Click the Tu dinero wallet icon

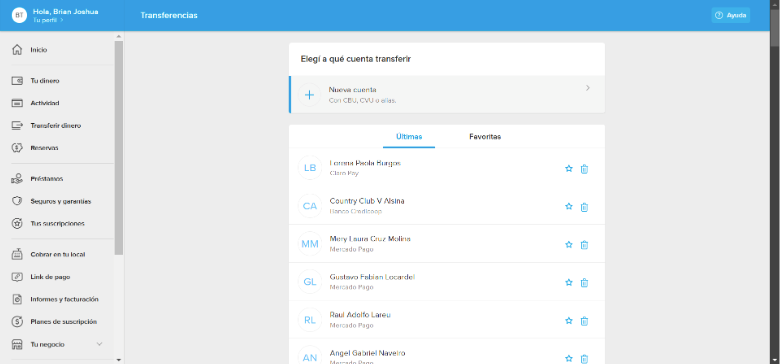(x=17, y=81)
